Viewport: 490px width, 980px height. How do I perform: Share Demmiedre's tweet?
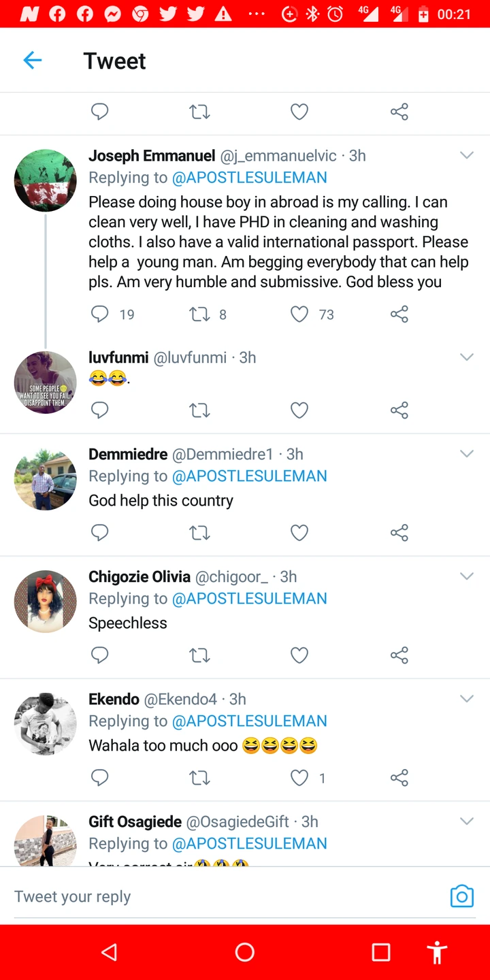point(399,532)
